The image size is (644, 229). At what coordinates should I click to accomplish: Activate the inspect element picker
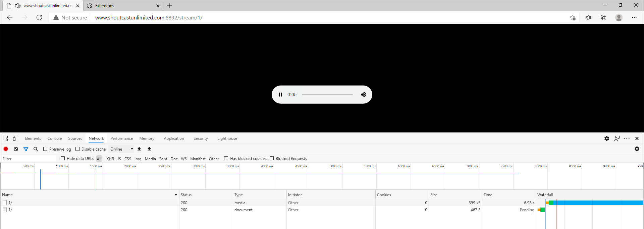pos(6,138)
